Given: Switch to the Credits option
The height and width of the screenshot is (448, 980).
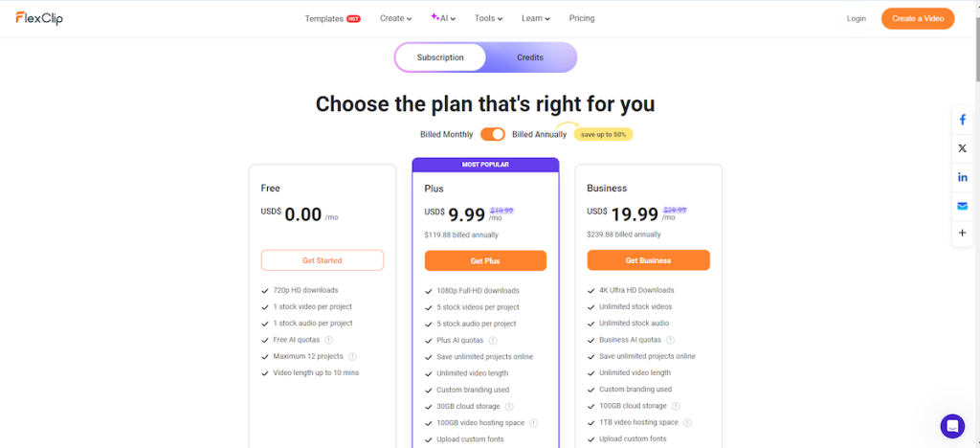Looking at the screenshot, I should [x=530, y=57].
